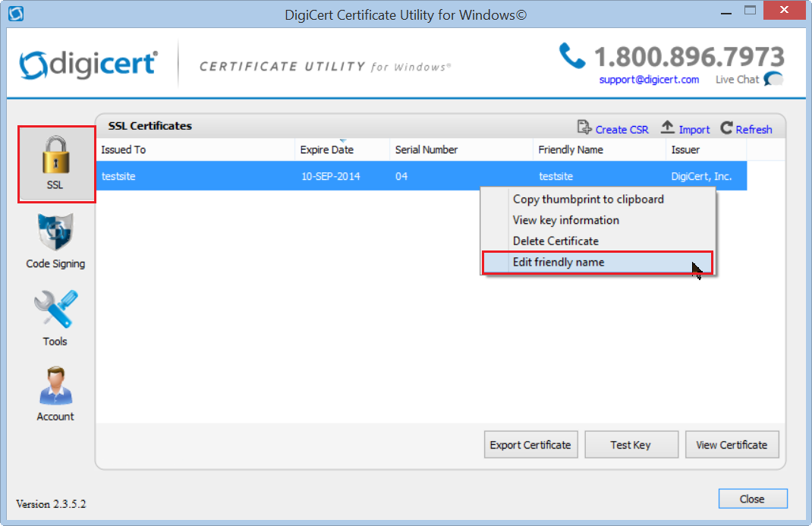This screenshot has width=812, height=526.
Task: Open Live Chat speech bubble
Action: 773,79
